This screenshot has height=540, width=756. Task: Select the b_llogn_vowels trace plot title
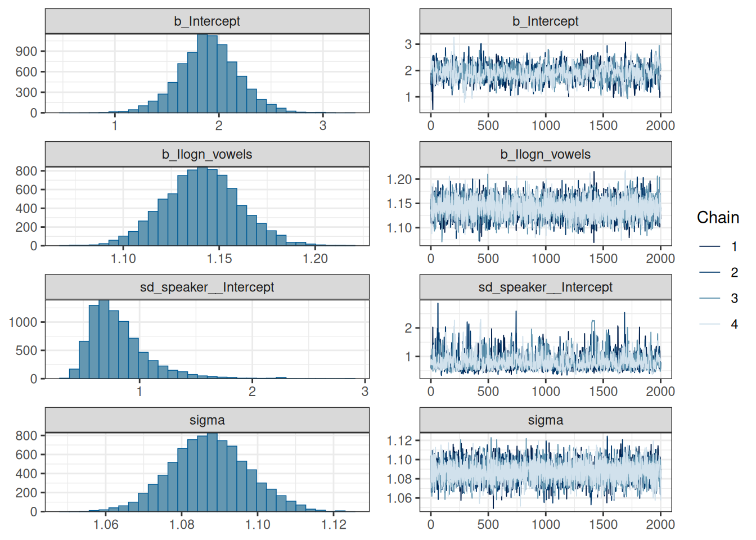(x=545, y=154)
